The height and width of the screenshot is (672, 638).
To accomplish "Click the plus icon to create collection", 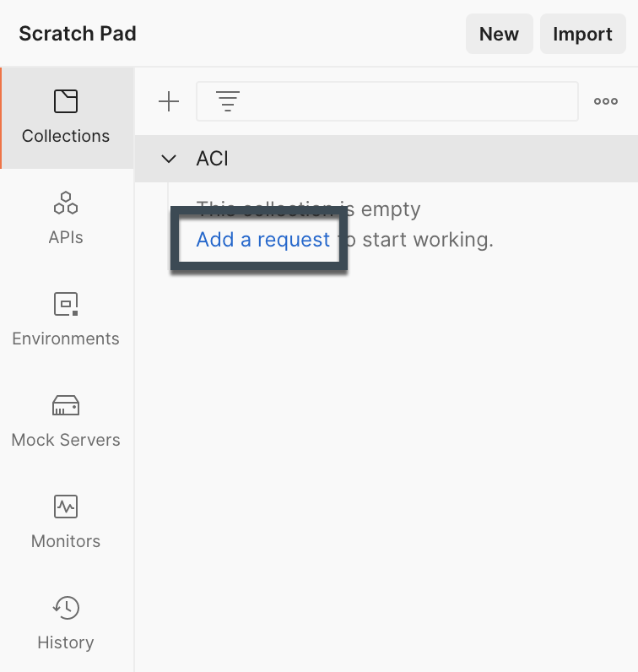I will [169, 102].
